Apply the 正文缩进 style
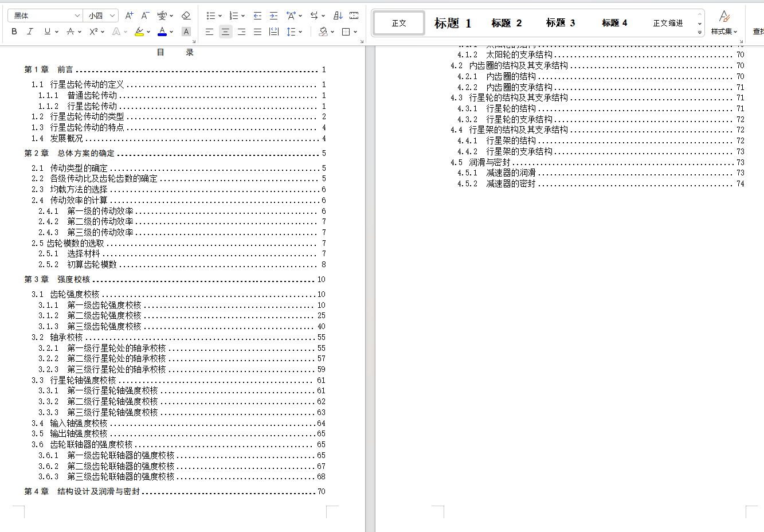 point(668,22)
